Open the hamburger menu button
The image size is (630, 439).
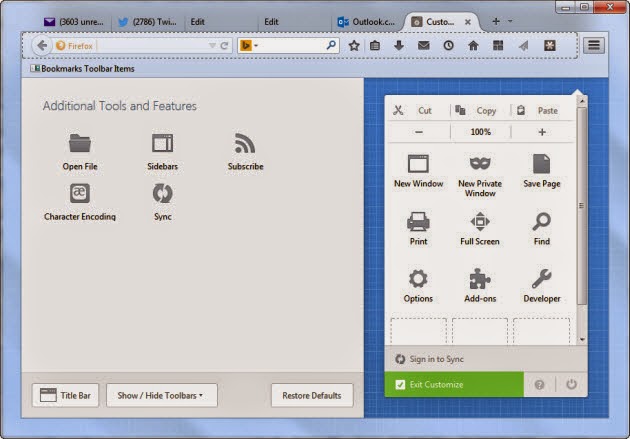(x=594, y=45)
